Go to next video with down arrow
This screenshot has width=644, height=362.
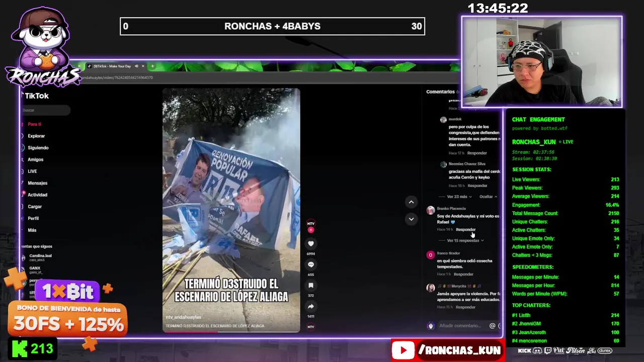coord(411,219)
